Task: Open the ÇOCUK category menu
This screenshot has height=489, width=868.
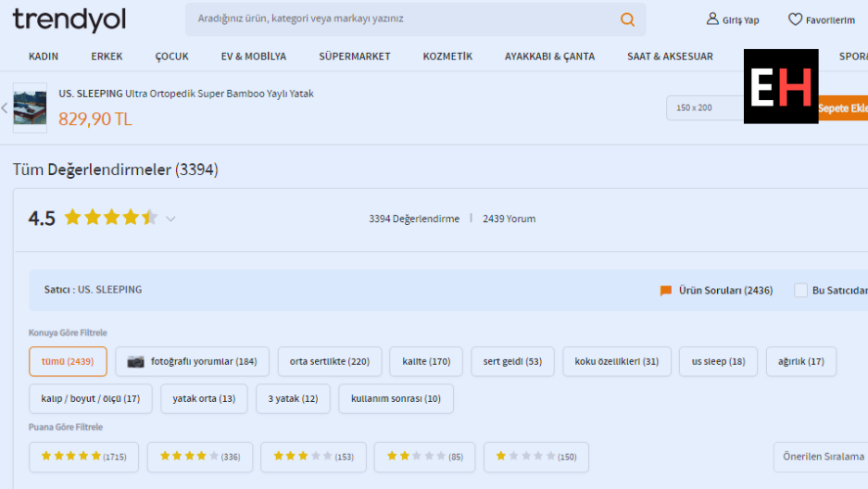Action: (x=171, y=56)
